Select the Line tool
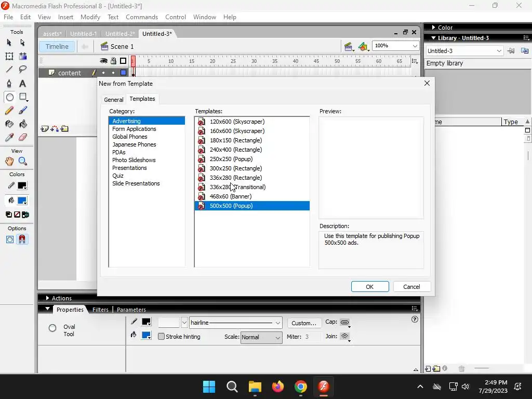Viewport: 532px width, 399px height. tap(9, 70)
